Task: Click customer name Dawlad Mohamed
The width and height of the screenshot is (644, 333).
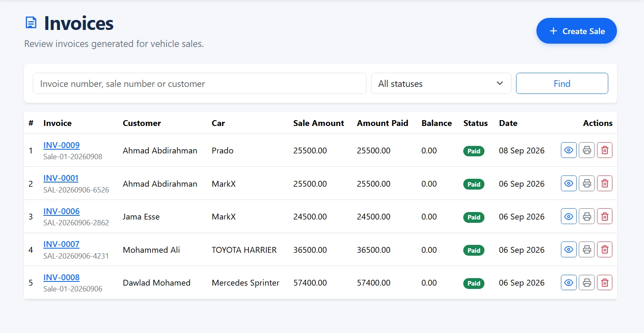Action: [157, 283]
